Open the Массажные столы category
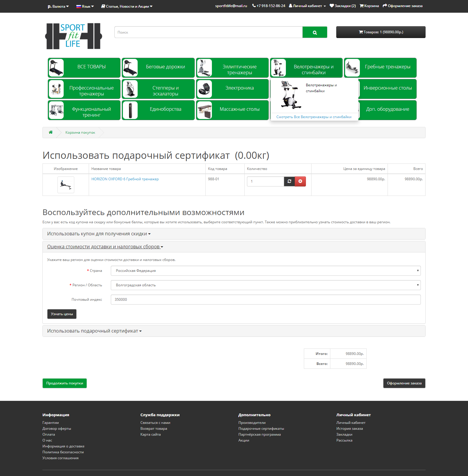The width and height of the screenshot is (468, 476). pyautogui.click(x=233, y=110)
